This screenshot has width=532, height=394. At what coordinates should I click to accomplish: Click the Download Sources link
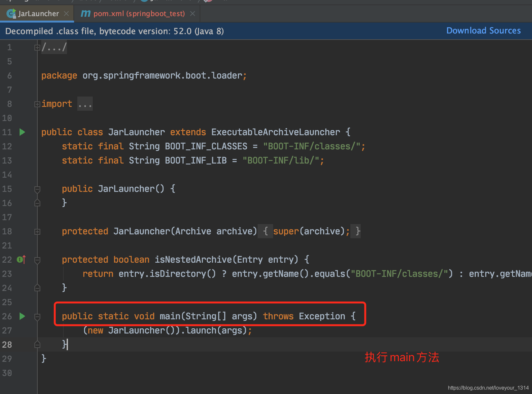[x=483, y=31]
